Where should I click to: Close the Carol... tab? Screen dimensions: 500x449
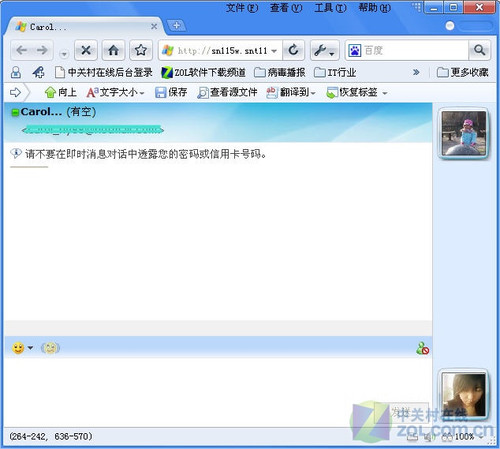click(x=154, y=26)
